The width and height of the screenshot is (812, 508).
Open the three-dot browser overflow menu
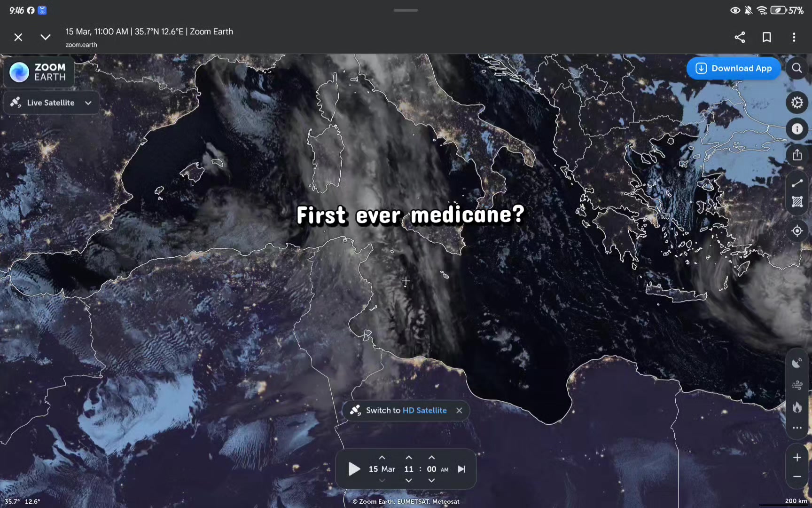794,37
